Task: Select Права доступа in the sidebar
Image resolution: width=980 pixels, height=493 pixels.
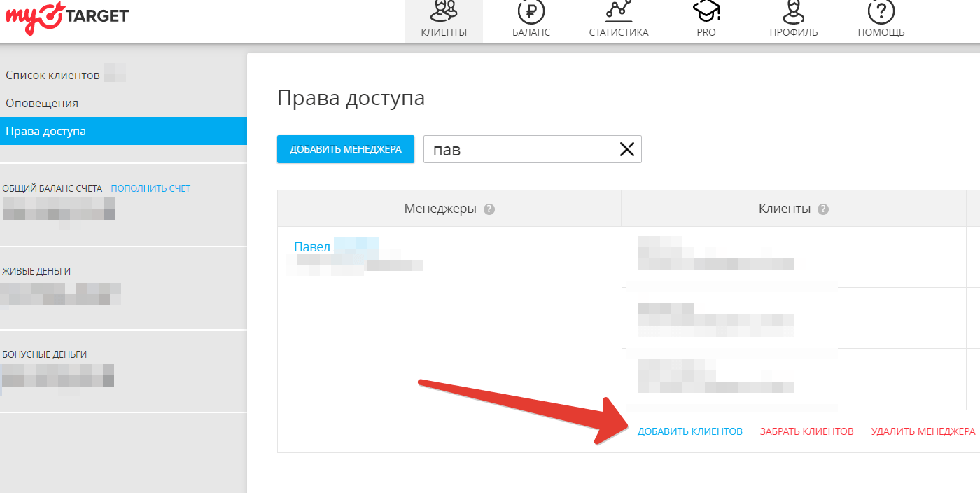Action: [x=123, y=131]
